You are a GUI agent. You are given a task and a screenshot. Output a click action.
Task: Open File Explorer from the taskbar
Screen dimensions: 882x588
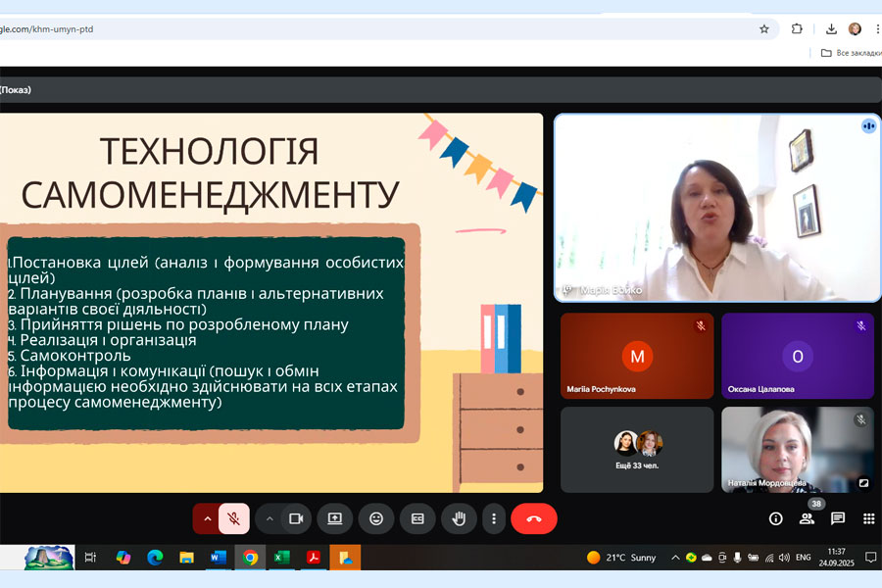coord(186,558)
